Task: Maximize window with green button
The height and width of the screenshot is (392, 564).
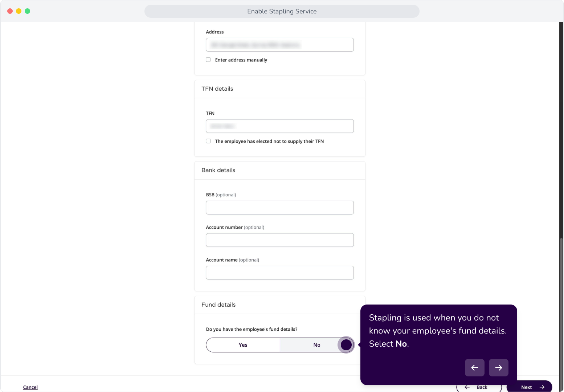Action: click(x=27, y=11)
